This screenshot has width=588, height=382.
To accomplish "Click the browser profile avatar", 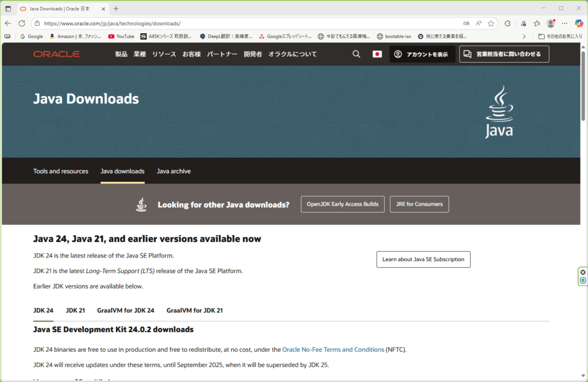I will coord(550,22).
